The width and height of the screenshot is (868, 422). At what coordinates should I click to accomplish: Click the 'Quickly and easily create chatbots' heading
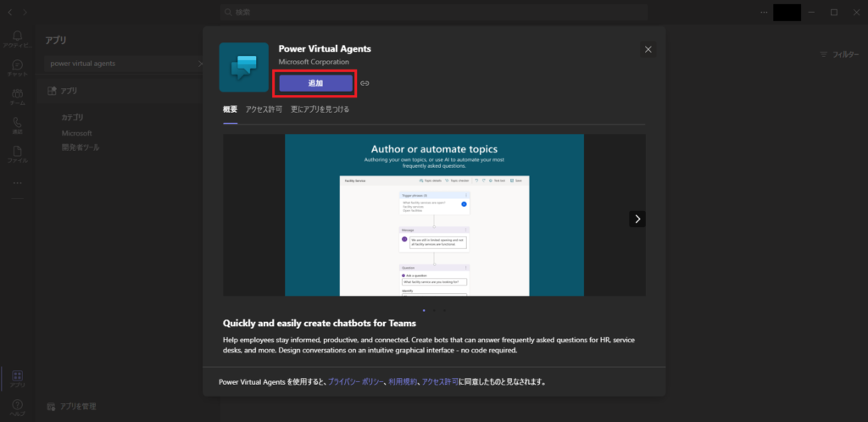319,323
